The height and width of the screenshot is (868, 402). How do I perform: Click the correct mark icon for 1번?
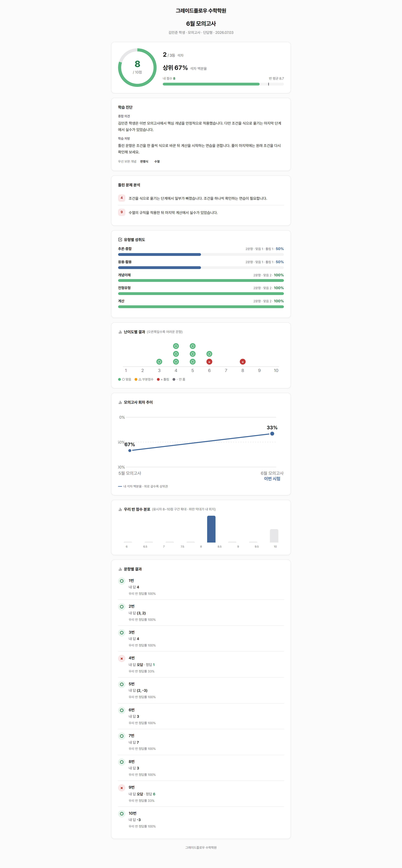pyautogui.click(x=122, y=581)
